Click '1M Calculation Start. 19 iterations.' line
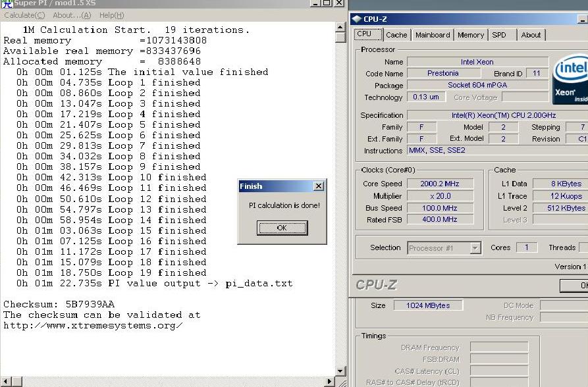This screenshot has width=588, height=387. [x=136, y=30]
